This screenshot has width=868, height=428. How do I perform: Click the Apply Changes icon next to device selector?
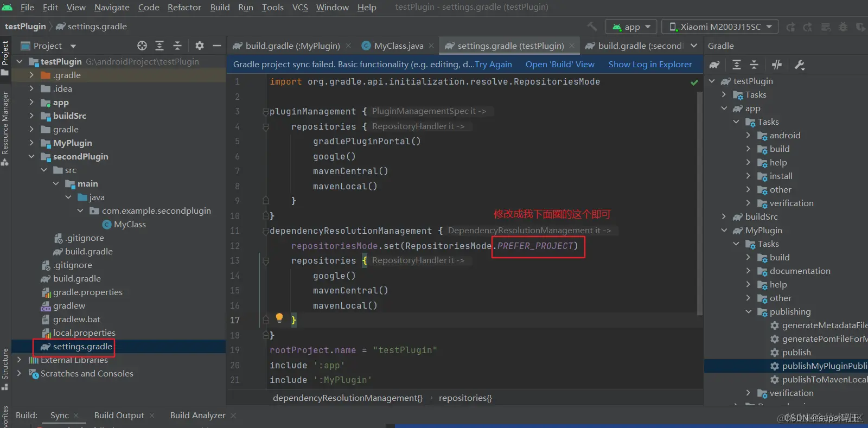791,27
